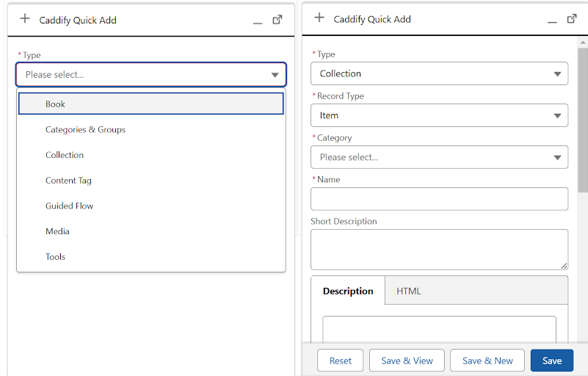
Task: Click the plus icon in left Caddify panel
Action: 25,19
